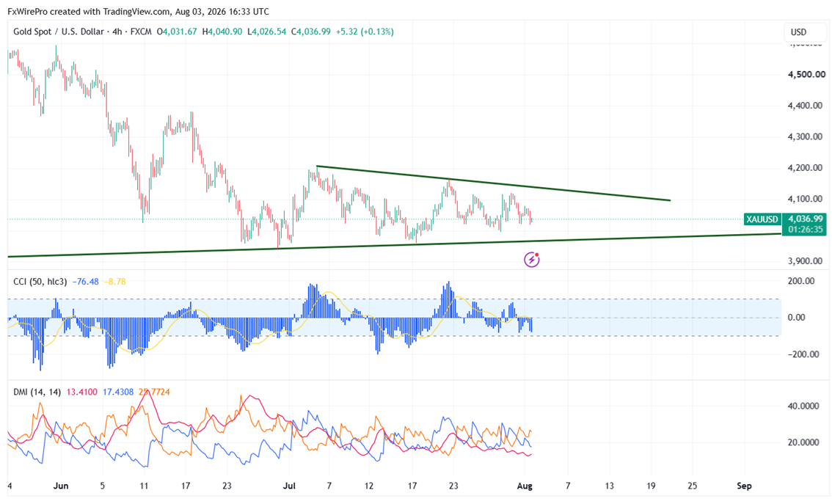Click the change value +5.32 (+0.13%)

[365, 32]
